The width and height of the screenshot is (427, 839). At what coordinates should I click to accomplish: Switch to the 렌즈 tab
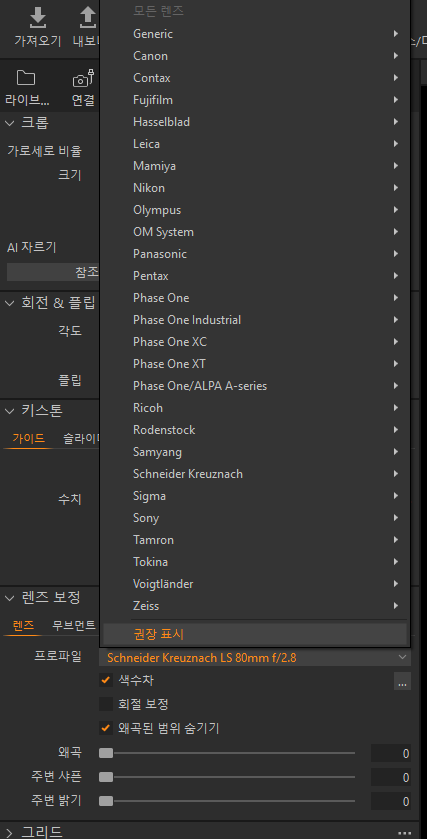23,625
